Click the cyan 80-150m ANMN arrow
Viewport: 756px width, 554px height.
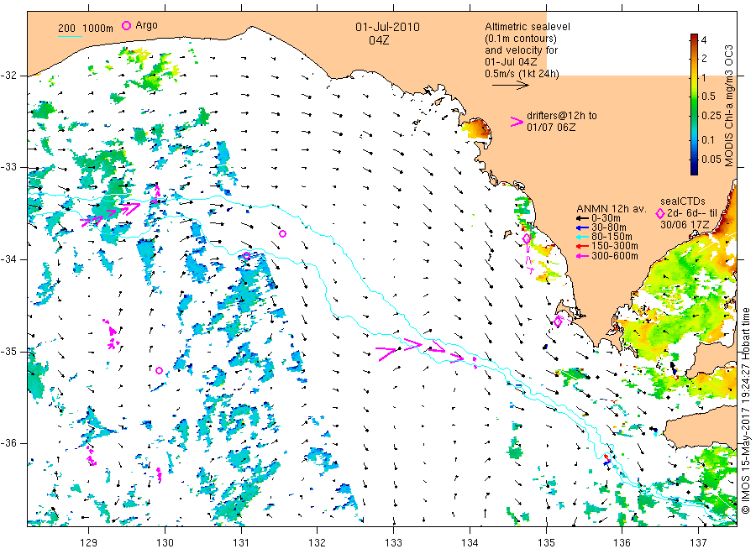(x=582, y=237)
